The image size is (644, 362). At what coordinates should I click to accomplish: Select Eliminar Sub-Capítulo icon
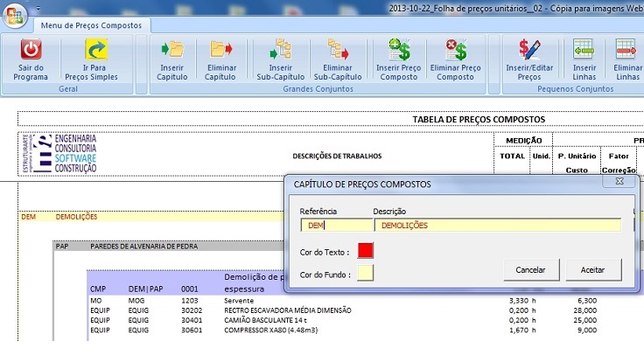click(x=337, y=50)
